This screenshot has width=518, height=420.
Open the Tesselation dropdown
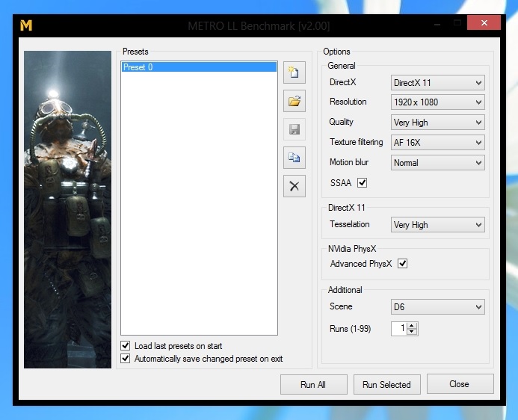point(438,225)
